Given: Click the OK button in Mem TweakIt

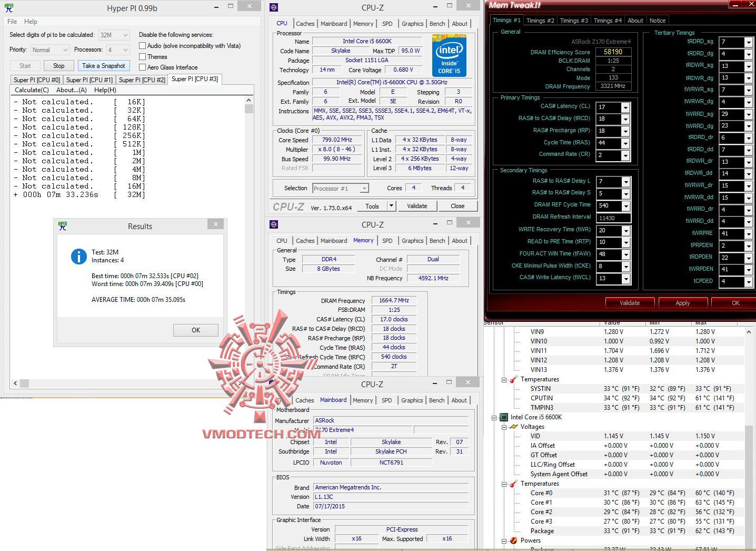Looking at the screenshot, I should coord(735,303).
